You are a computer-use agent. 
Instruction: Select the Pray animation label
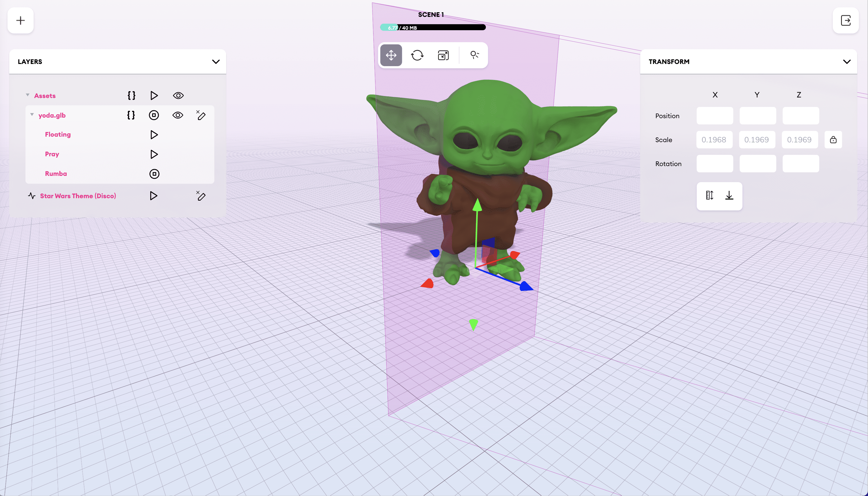[52, 154]
